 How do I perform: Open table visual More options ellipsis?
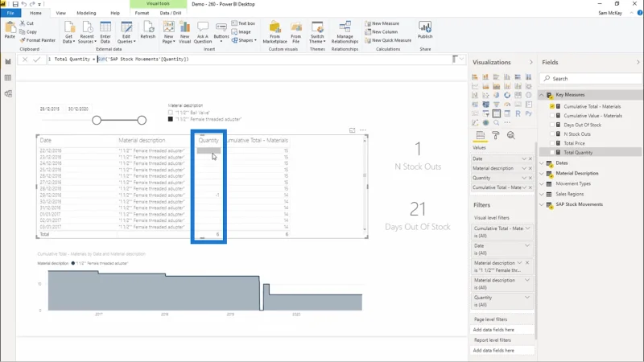363,130
